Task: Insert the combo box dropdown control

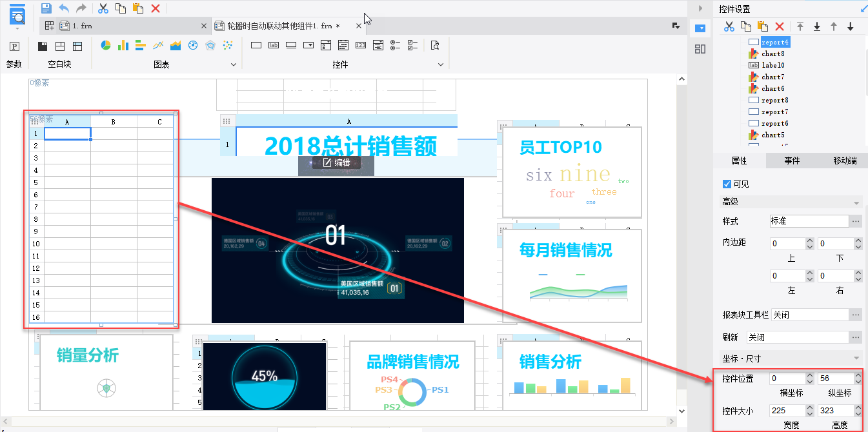Action: (308, 45)
